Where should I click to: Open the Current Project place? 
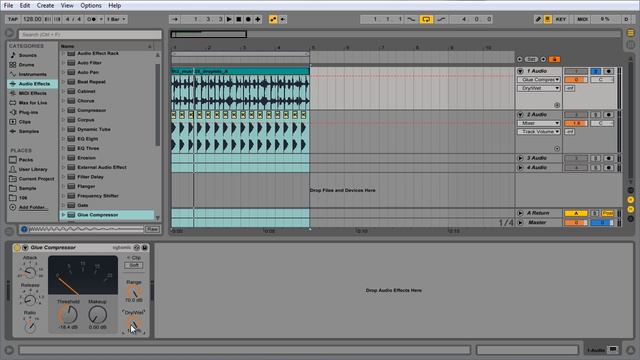36,179
